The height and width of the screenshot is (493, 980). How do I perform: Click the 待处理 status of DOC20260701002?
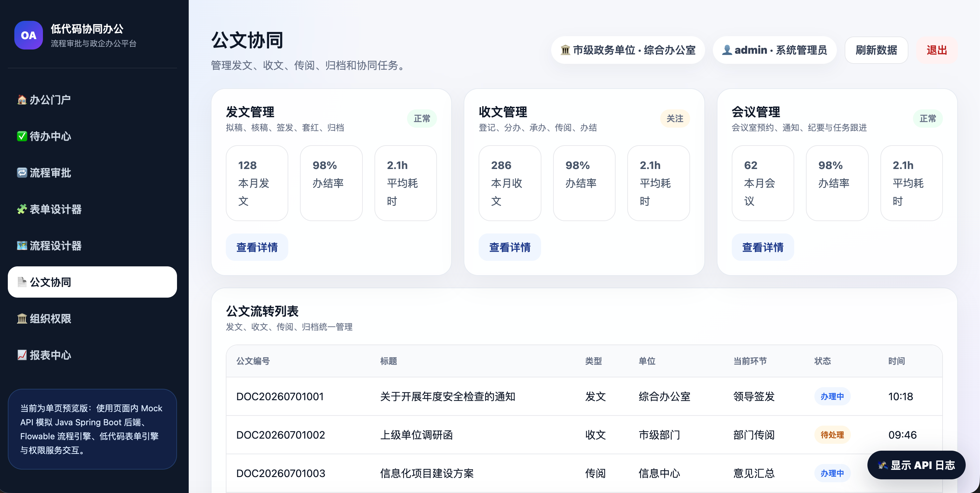click(832, 435)
